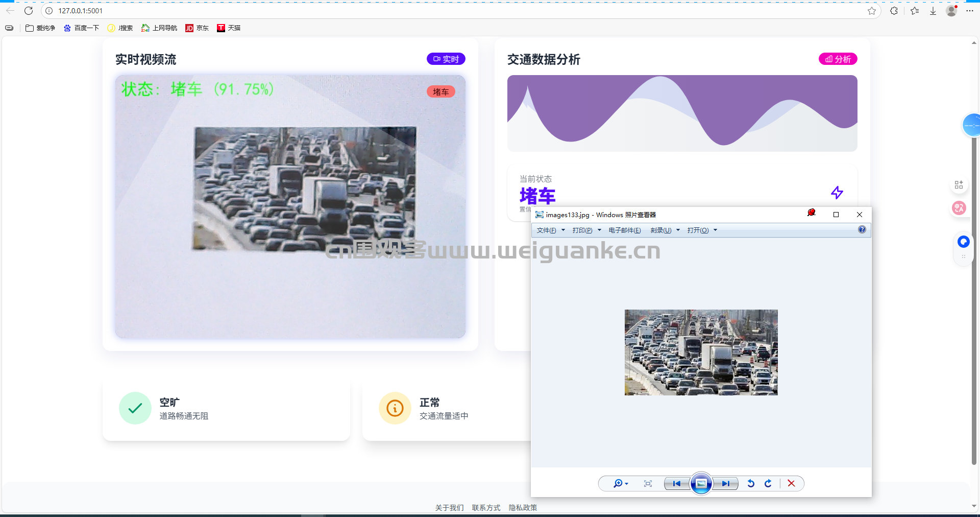This screenshot has height=517, width=980.
Task: Go to the next image in viewer
Action: point(725,483)
